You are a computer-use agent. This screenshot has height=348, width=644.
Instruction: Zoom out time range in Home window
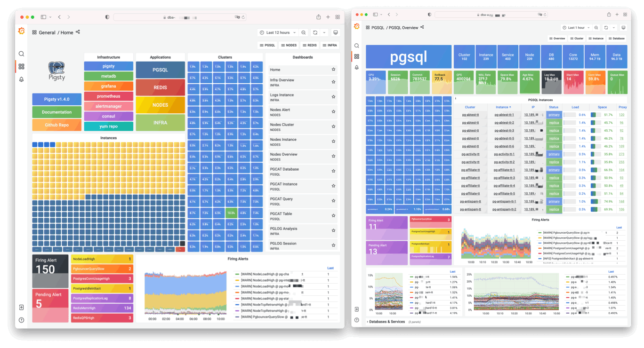click(304, 32)
